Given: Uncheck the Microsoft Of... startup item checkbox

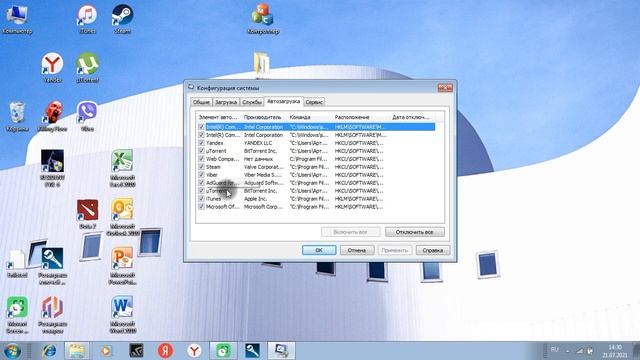Looking at the screenshot, I should tap(201, 207).
